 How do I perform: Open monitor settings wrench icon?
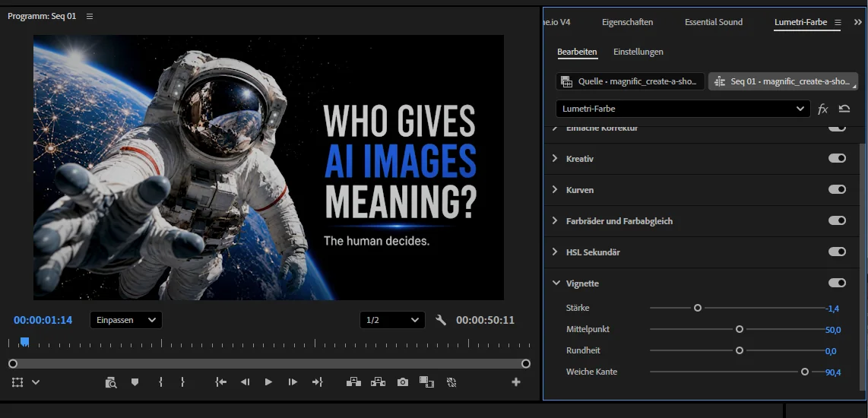(x=441, y=320)
